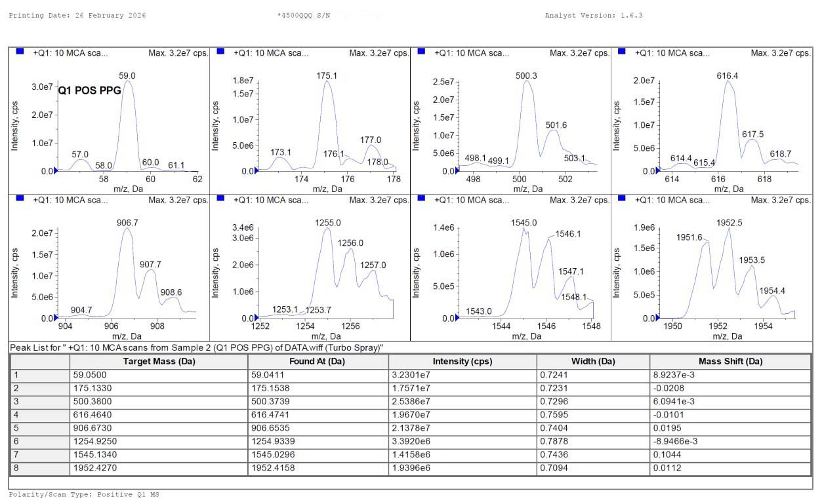Click found-at cell '1545.0296'
This screenshot has width=822, height=504.
click(x=319, y=454)
